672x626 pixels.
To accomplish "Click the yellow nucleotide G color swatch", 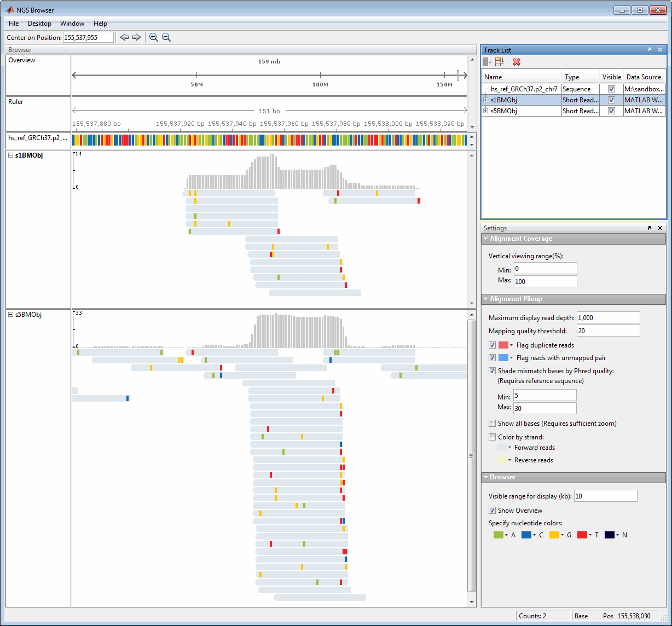I will coord(554,535).
